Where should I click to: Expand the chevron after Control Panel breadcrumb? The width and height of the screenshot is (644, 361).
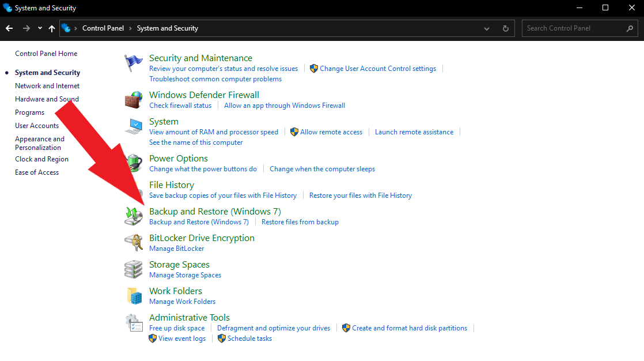pos(131,28)
